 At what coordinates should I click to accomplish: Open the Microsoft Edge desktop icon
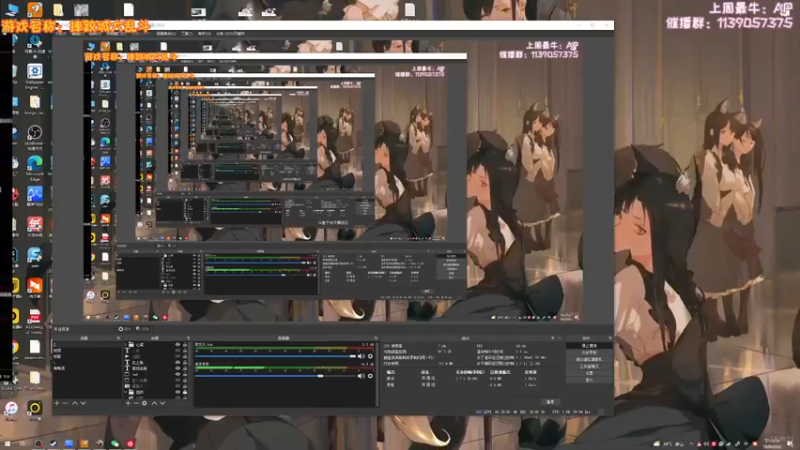click(35, 167)
